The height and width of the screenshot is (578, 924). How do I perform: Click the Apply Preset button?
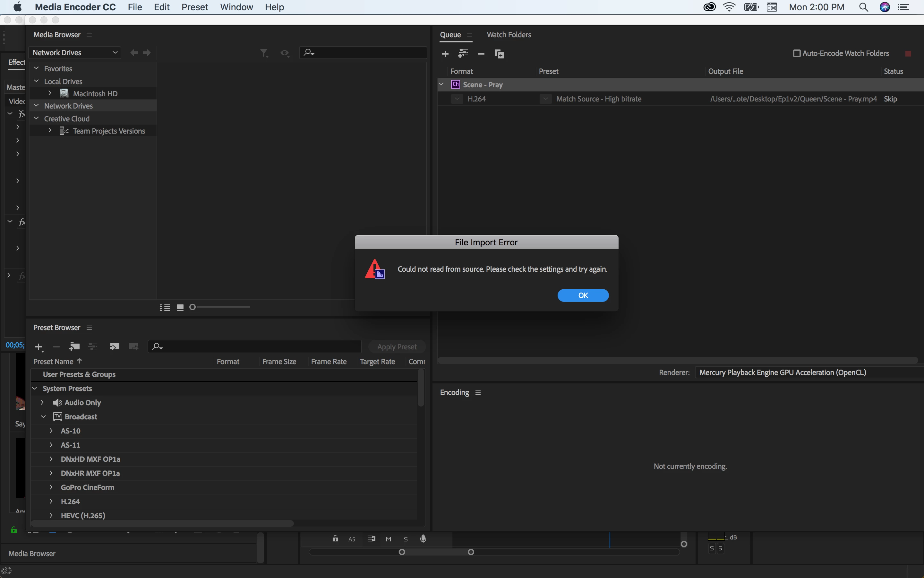click(397, 347)
